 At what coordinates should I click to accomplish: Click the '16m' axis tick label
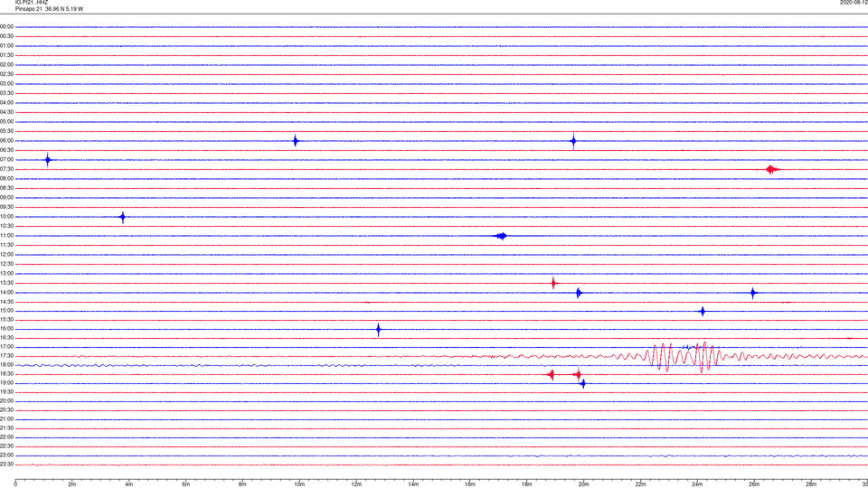470,484
